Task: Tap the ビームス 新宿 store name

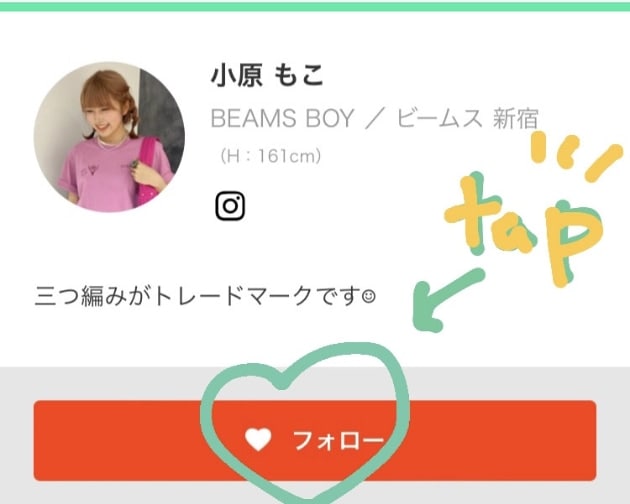Action: (467, 118)
